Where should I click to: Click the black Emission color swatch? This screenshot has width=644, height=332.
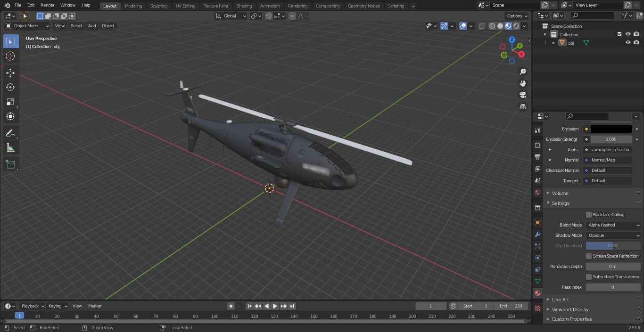click(x=611, y=129)
